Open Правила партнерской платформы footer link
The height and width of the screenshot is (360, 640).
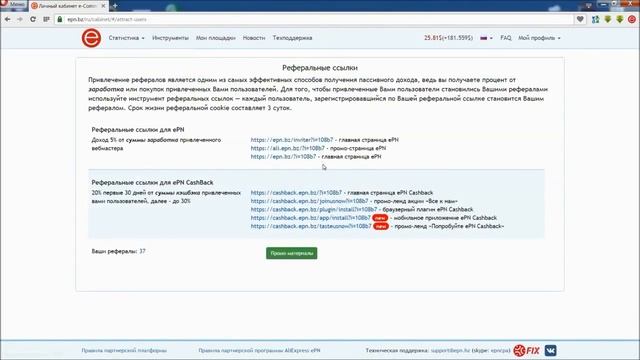[124, 350]
